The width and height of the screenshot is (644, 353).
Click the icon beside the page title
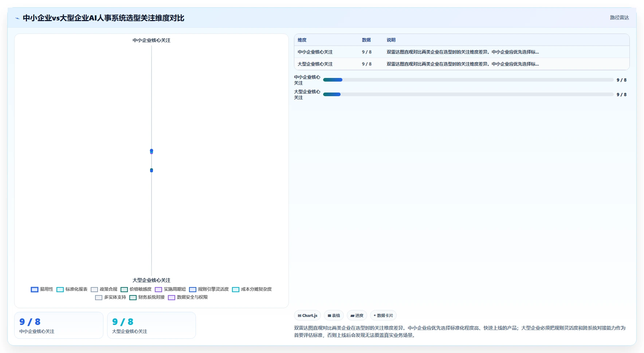click(x=17, y=18)
